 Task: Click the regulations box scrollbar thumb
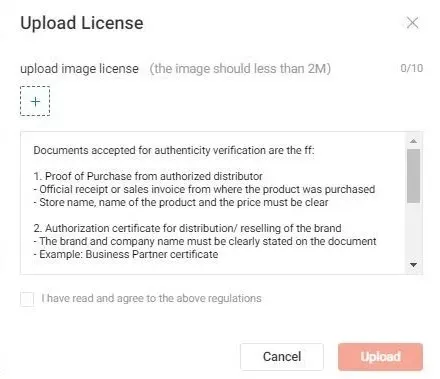(x=413, y=176)
